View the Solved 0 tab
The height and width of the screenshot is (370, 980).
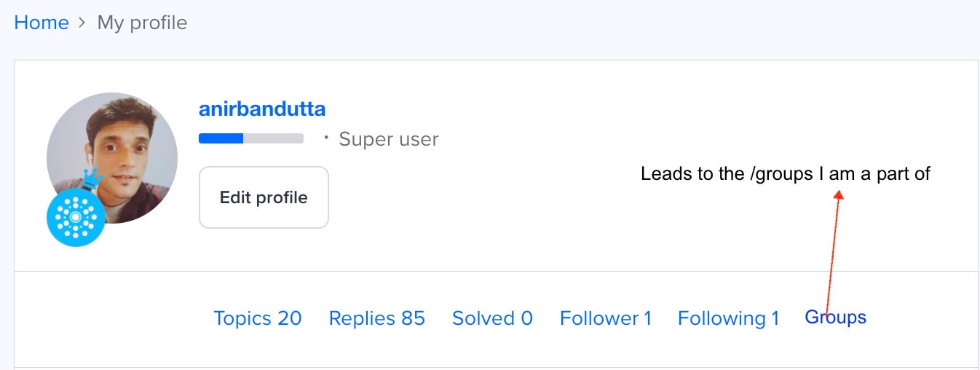[492, 318]
